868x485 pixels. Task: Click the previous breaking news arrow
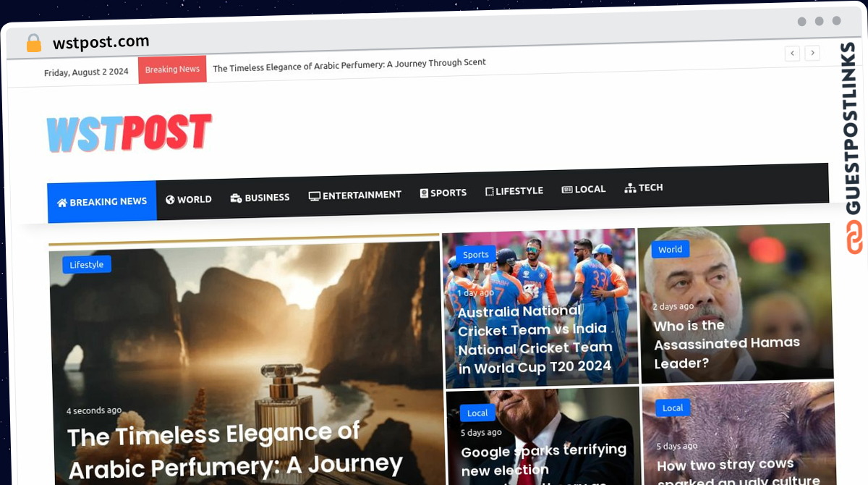(x=793, y=53)
